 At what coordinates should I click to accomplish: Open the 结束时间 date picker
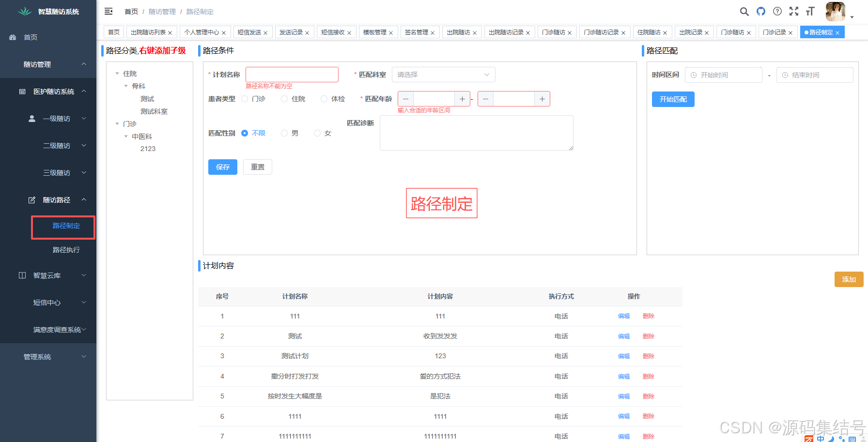coord(815,75)
